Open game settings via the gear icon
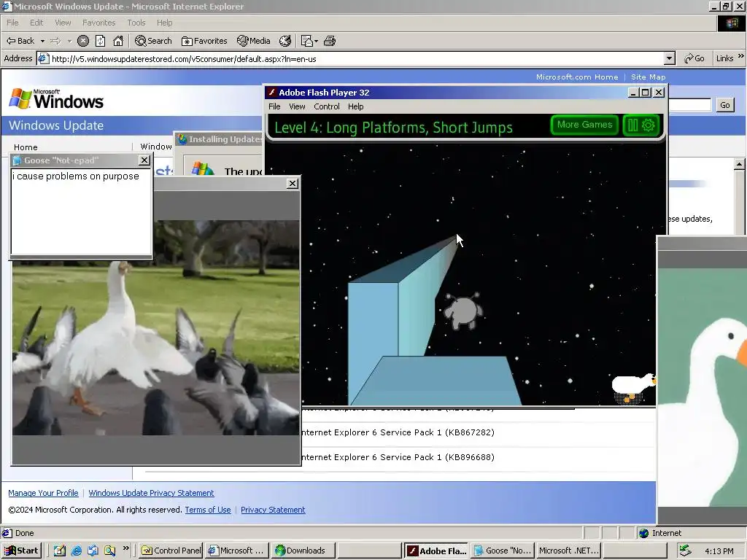 (x=649, y=125)
